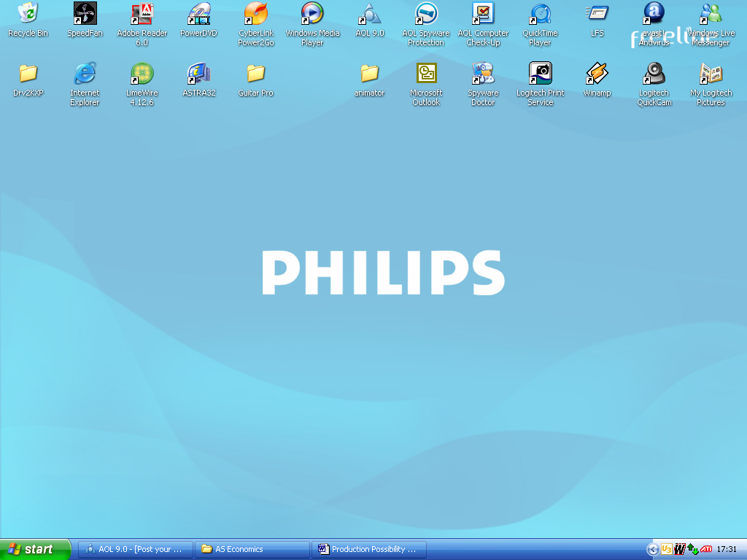Viewport: 747px width, 560px height.
Task: Switch to AOL 9.0 taskbar window
Action: (136, 550)
